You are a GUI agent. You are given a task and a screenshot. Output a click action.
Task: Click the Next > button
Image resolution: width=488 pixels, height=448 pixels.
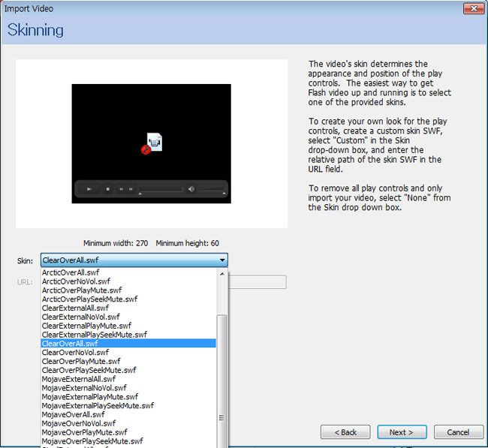click(402, 432)
